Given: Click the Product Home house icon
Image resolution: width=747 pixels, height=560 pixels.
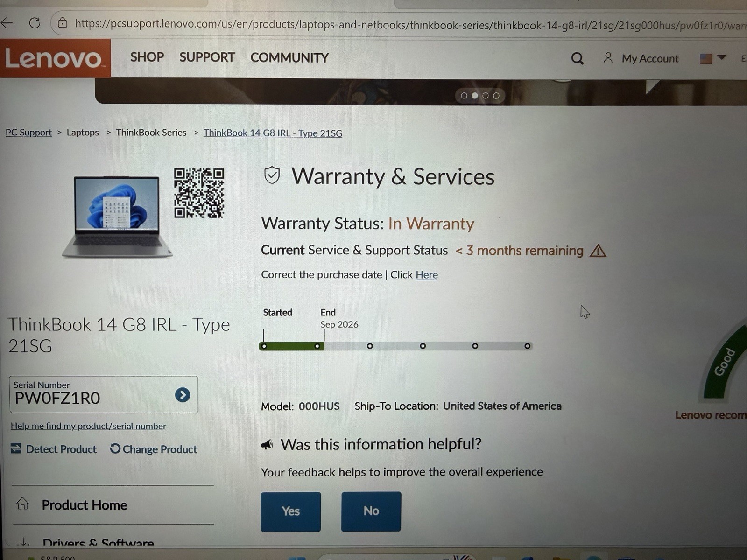Looking at the screenshot, I should pos(22,504).
